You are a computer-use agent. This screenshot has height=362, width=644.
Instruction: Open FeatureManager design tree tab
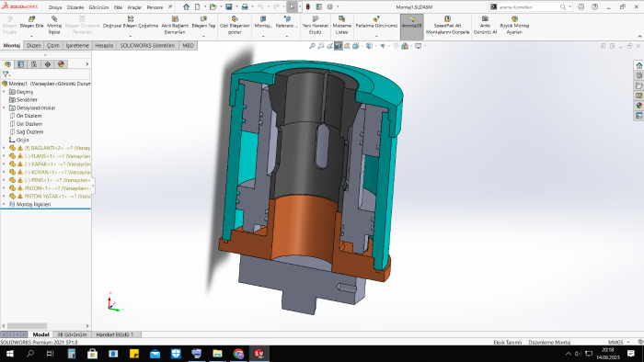coord(7,64)
